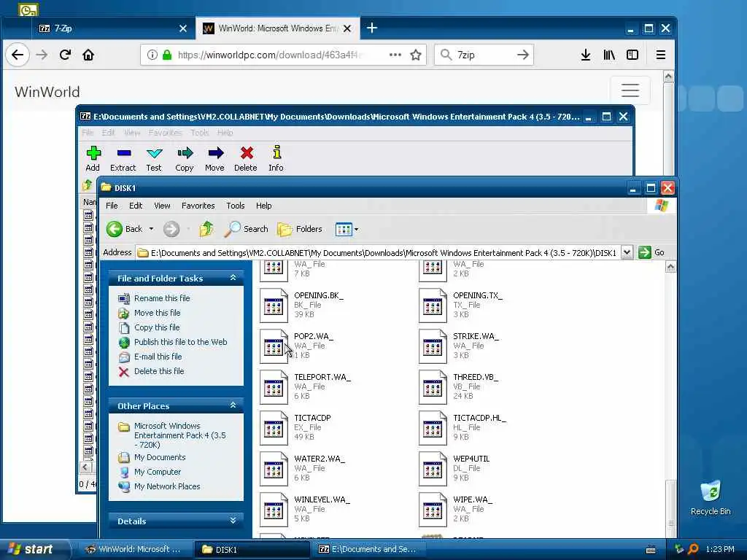Screen dimensions: 747x560
Task: Collapse the Other Places panel
Action: 233,405
